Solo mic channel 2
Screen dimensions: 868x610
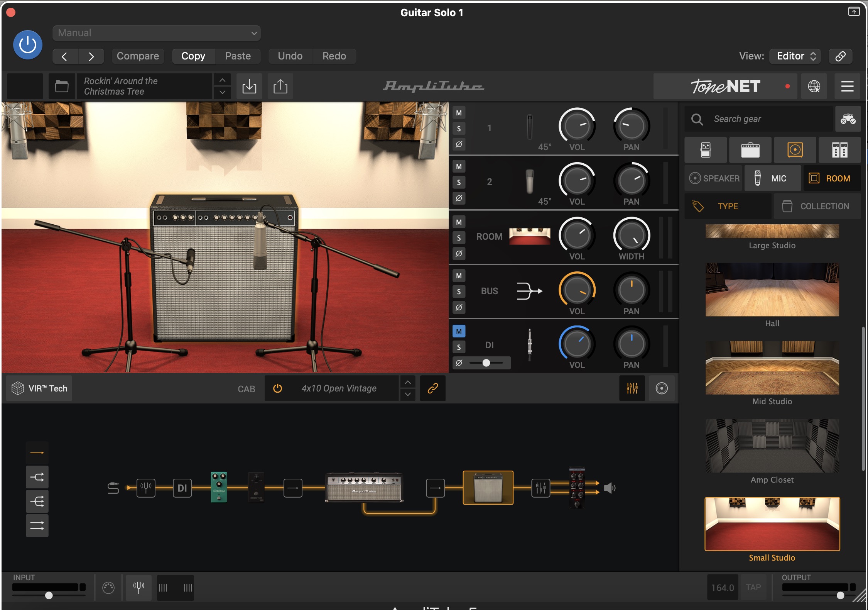[x=459, y=183]
